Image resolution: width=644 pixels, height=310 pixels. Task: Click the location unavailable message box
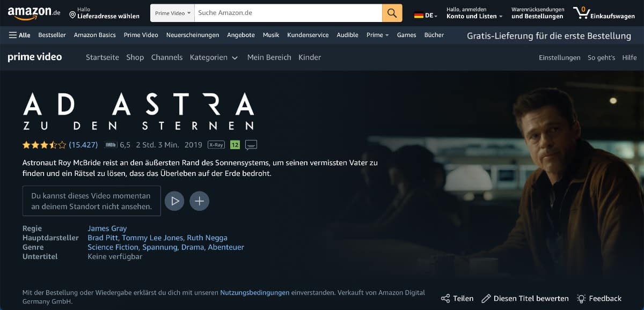[92, 201]
